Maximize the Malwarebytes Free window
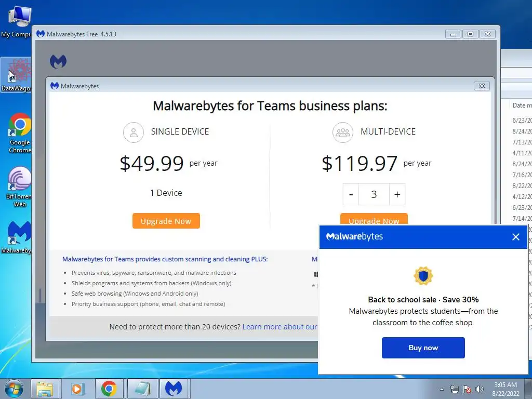 point(470,34)
